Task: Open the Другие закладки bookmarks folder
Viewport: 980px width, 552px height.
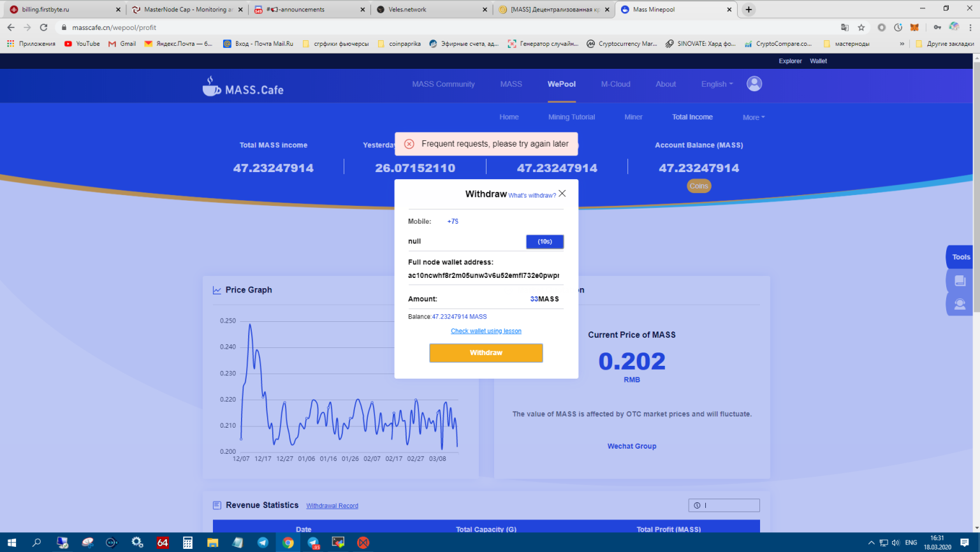Action: 944,44
